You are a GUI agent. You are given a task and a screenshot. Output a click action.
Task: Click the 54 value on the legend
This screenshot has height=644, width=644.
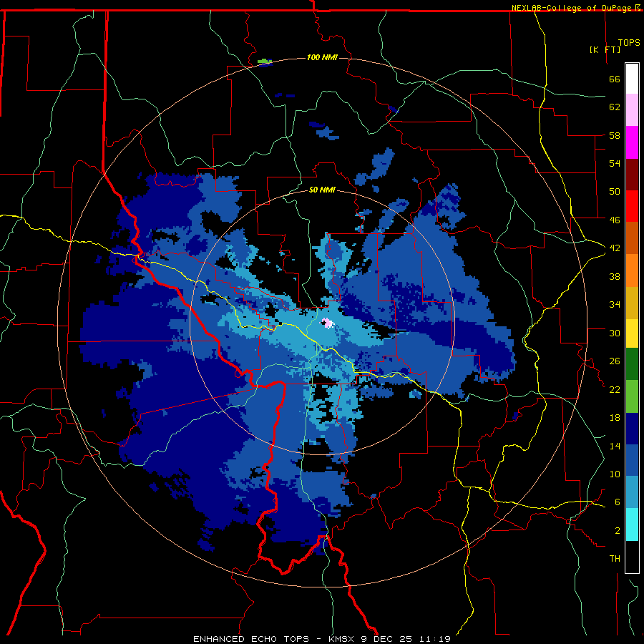(x=615, y=163)
